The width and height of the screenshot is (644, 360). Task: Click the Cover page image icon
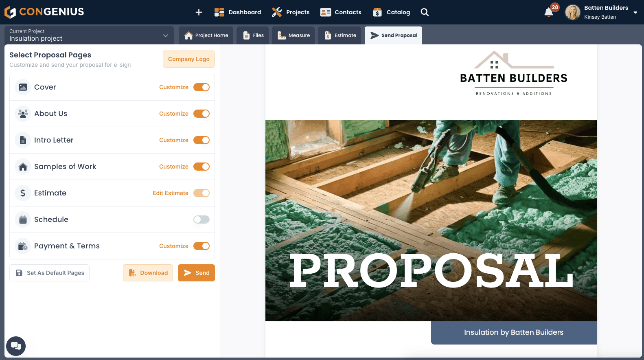23,87
